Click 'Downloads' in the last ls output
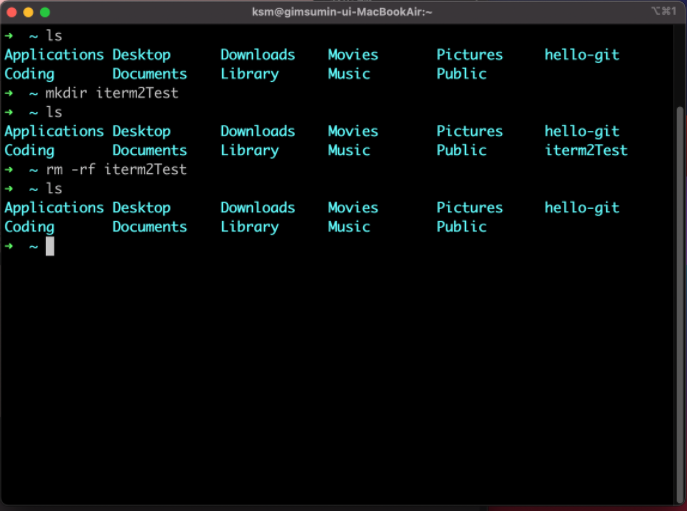 258,208
